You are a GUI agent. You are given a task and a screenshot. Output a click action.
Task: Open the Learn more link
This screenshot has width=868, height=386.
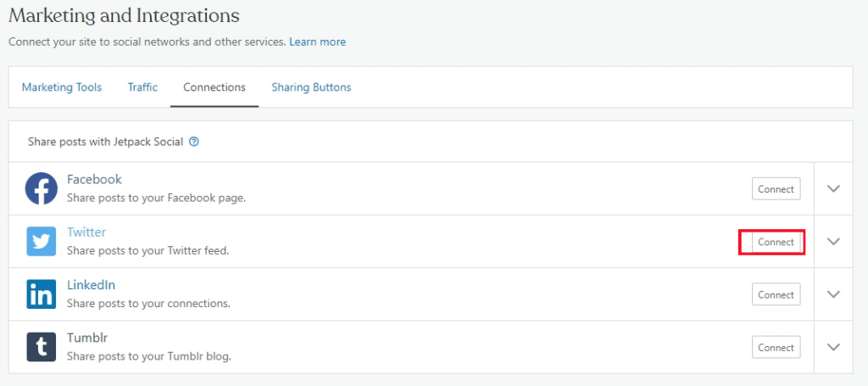(317, 42)
